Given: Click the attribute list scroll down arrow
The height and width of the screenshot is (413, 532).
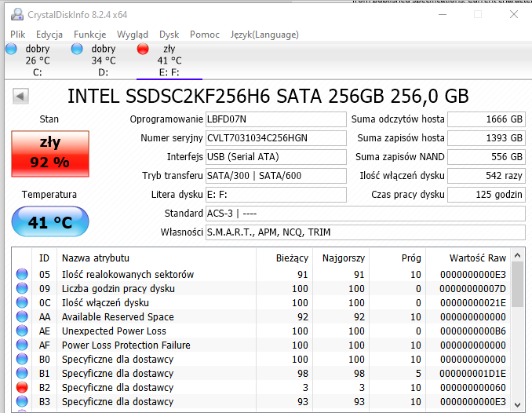Looking at the screenshot, I should [x=517, y=404].
